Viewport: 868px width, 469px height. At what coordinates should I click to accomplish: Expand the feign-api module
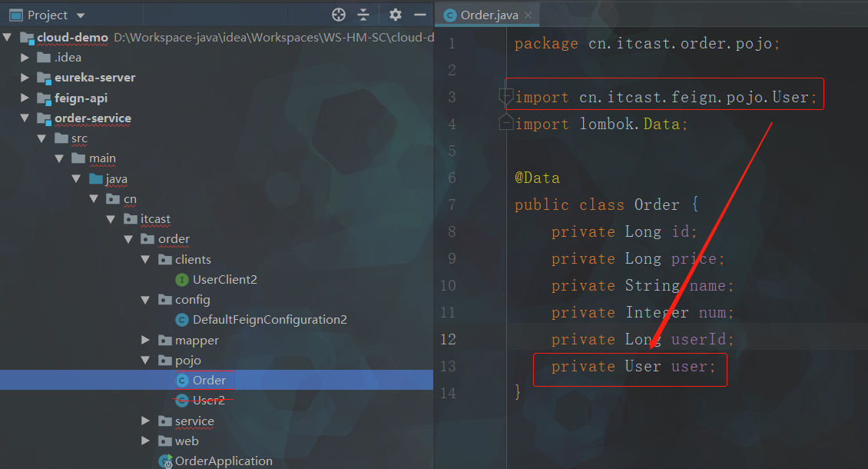pos(25,98)
